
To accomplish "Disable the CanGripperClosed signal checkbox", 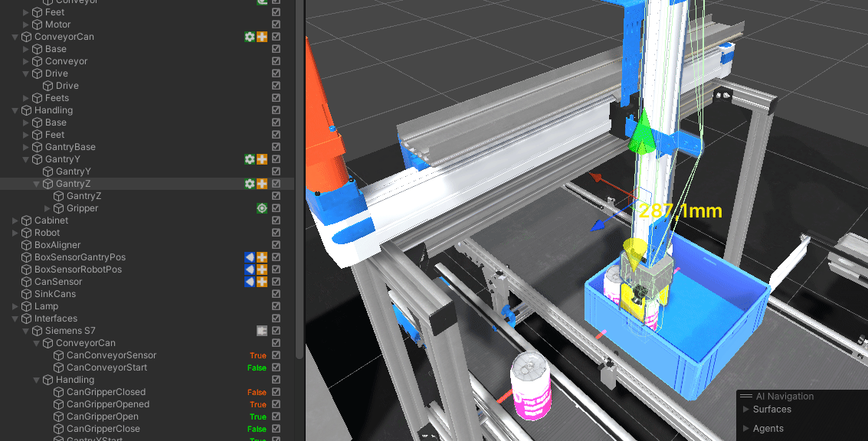I will [x=276, y=392].
